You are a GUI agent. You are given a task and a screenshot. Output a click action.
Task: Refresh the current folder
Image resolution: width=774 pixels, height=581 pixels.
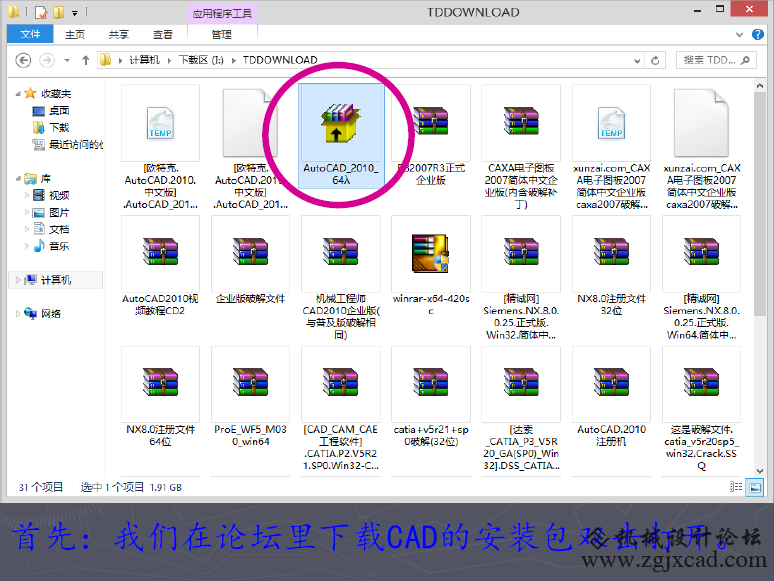click(656, 60)
